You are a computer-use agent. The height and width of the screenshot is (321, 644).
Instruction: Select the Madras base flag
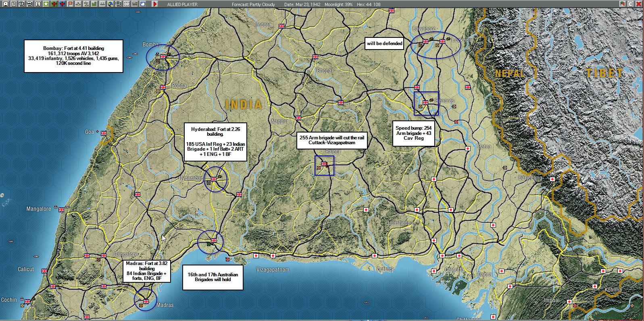click(x=146, y=301)
